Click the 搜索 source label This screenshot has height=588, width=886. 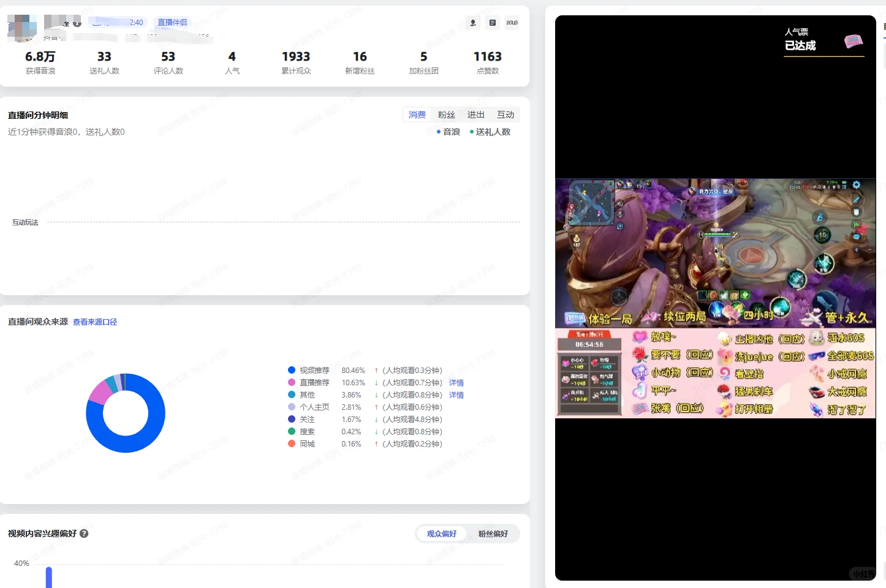tap(307, 432)
